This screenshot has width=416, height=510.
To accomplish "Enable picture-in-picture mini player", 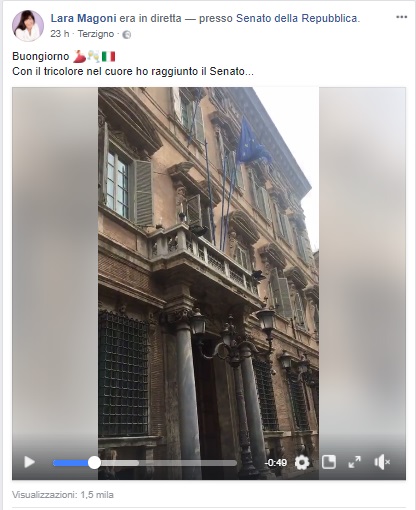I will click(x=329, y=462).
